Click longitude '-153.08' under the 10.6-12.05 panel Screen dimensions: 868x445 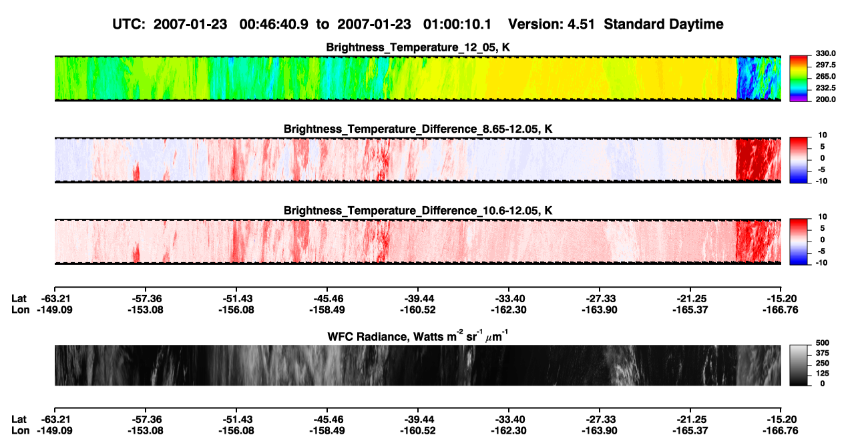(x=145, y=310)
